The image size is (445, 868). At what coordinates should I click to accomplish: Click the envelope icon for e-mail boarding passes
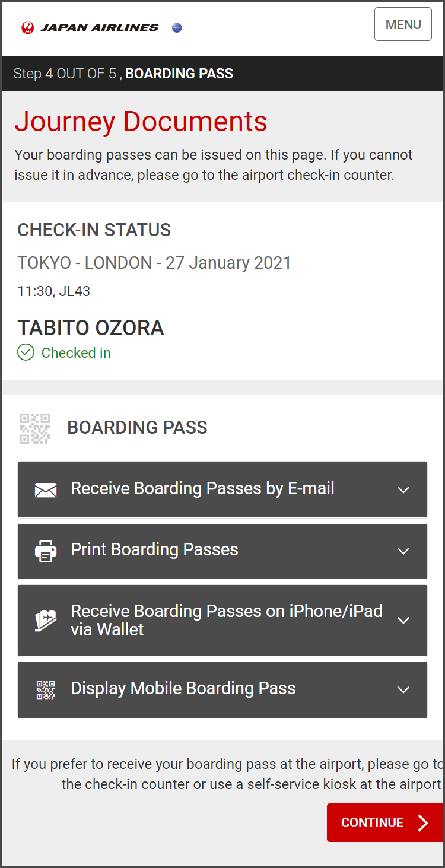pyautogui.click(x=46, y=489)
